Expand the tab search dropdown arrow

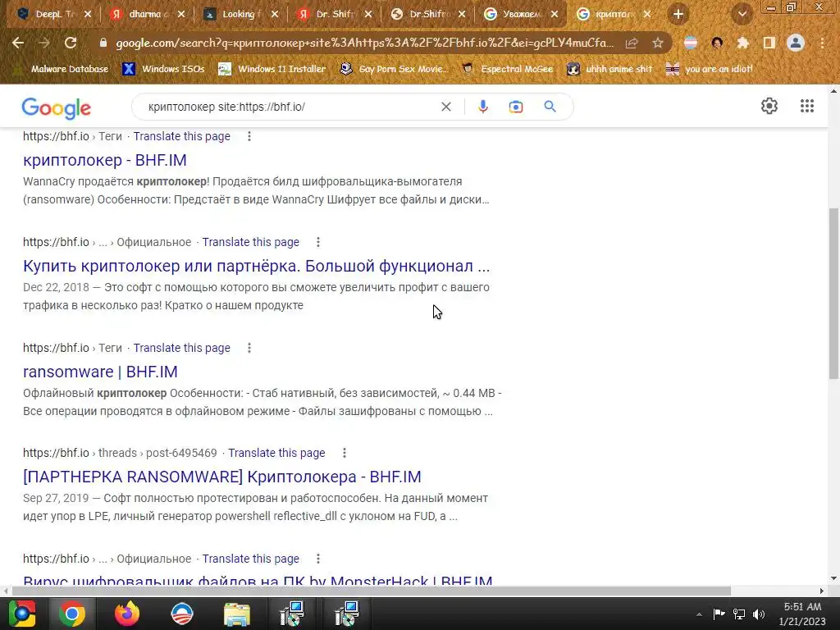(742, 14)
